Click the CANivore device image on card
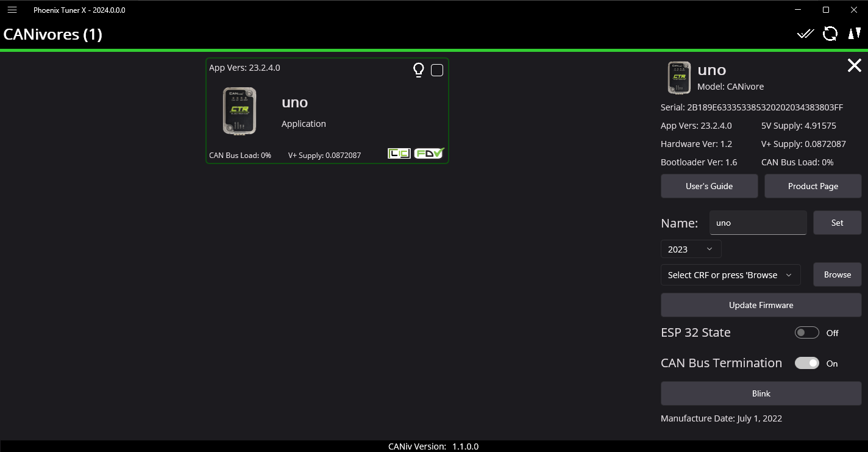The width and height of the screenshot is (868, 452). tap(240, 111)
